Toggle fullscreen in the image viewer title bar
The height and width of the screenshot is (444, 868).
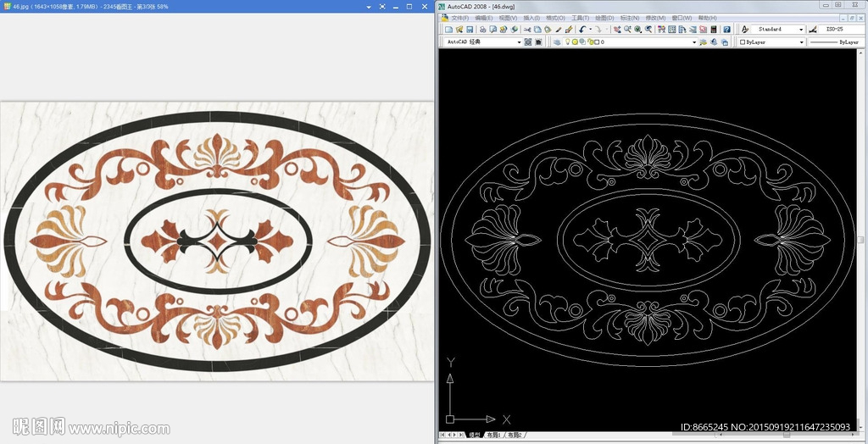pyautogui.click(x=382, y=6)
